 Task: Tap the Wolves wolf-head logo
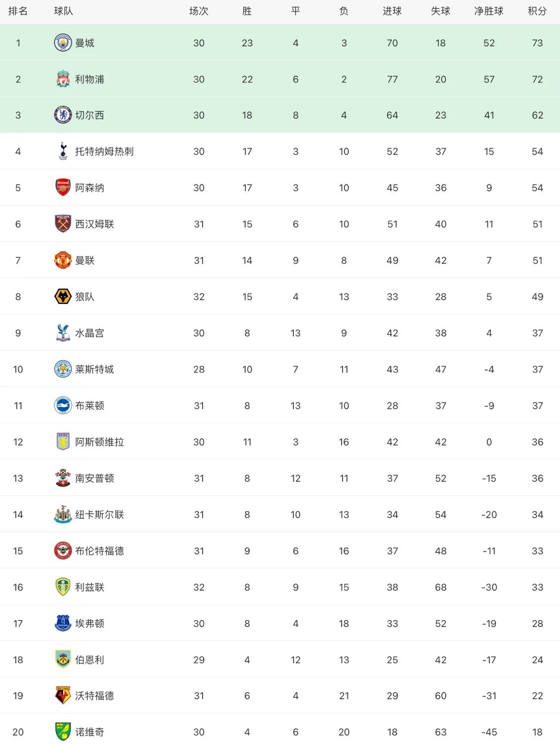click(63, 297)
